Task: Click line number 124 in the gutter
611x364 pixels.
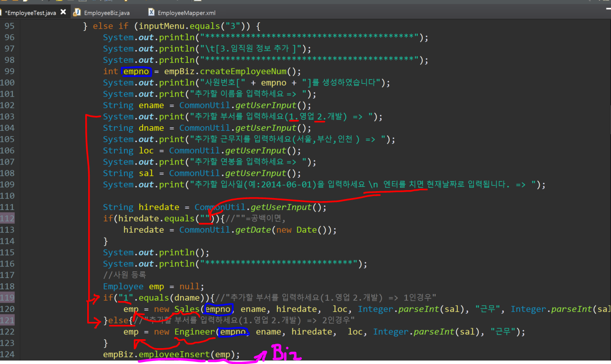Action: click(x=7, y=355)
